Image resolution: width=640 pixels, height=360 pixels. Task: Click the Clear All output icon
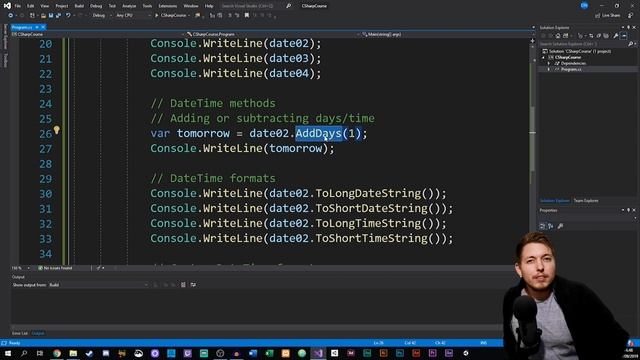click(x=183, y=285)
